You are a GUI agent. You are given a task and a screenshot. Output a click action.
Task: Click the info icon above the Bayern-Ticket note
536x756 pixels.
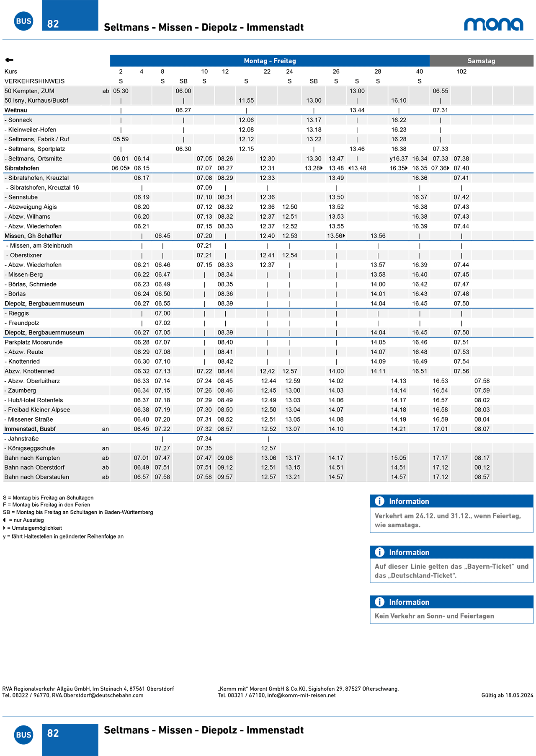379,552
